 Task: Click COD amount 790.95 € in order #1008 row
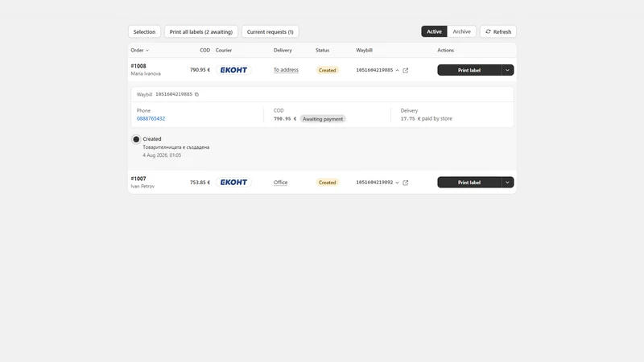tap(200, 70)
